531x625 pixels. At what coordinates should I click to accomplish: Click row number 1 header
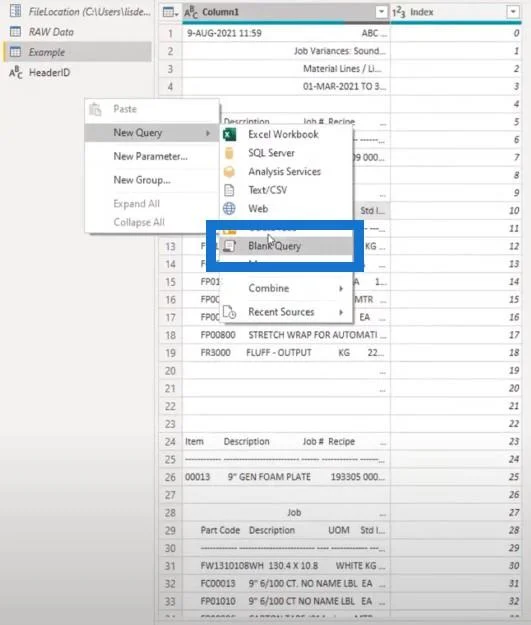[x=170, y=33]
